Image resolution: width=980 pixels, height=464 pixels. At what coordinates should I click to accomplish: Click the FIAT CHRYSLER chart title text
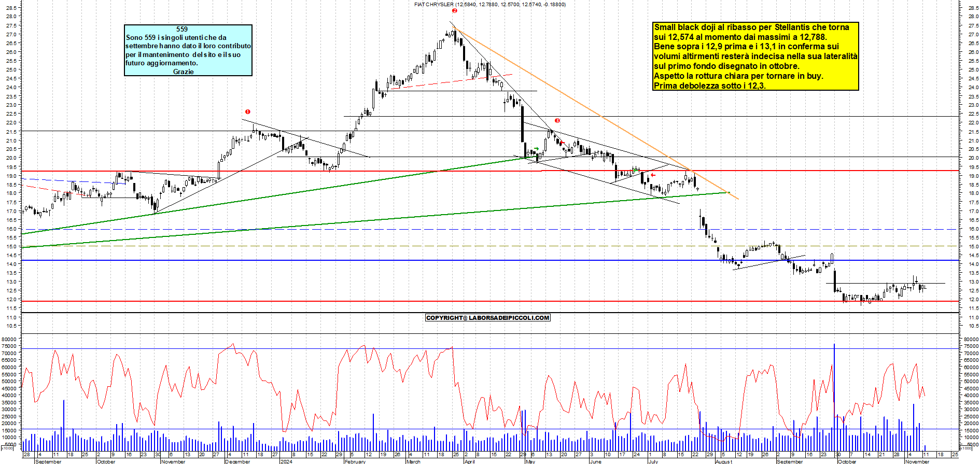tap(489, 4)
